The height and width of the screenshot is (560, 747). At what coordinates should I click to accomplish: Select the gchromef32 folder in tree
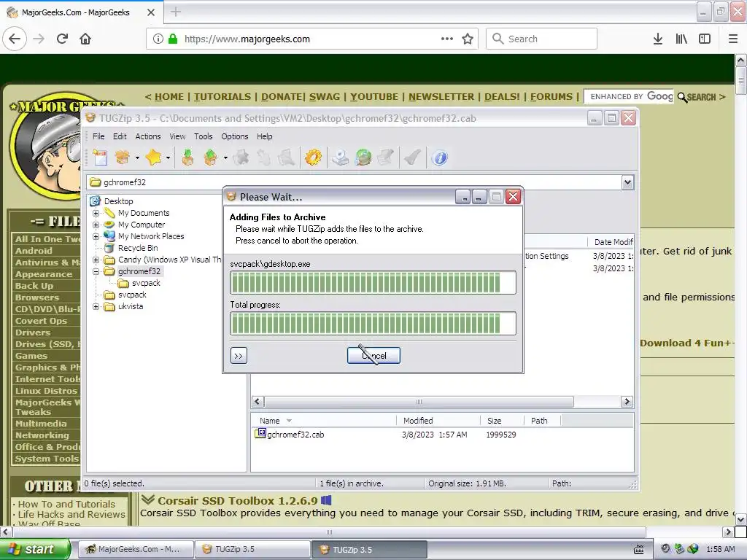(x=139, y=271)
